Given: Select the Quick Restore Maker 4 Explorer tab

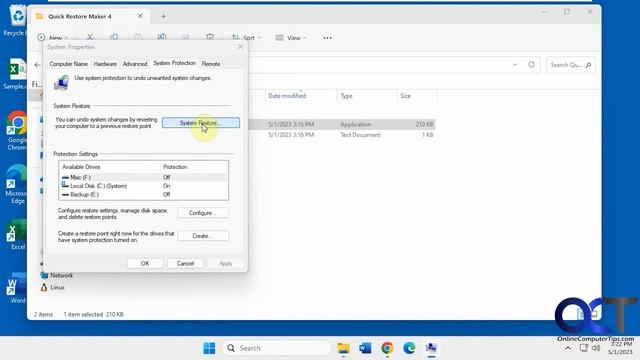Looking at the screenshot, I should (x=80, y=16).
